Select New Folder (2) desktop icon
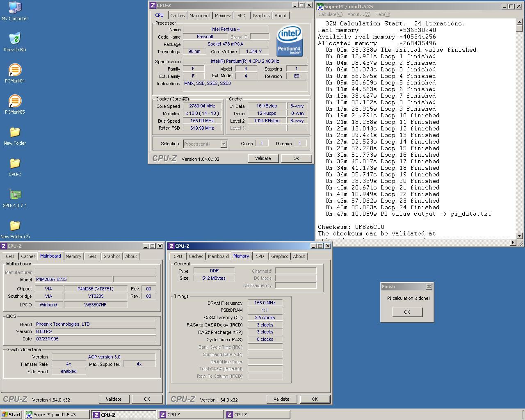 point(15,229)
